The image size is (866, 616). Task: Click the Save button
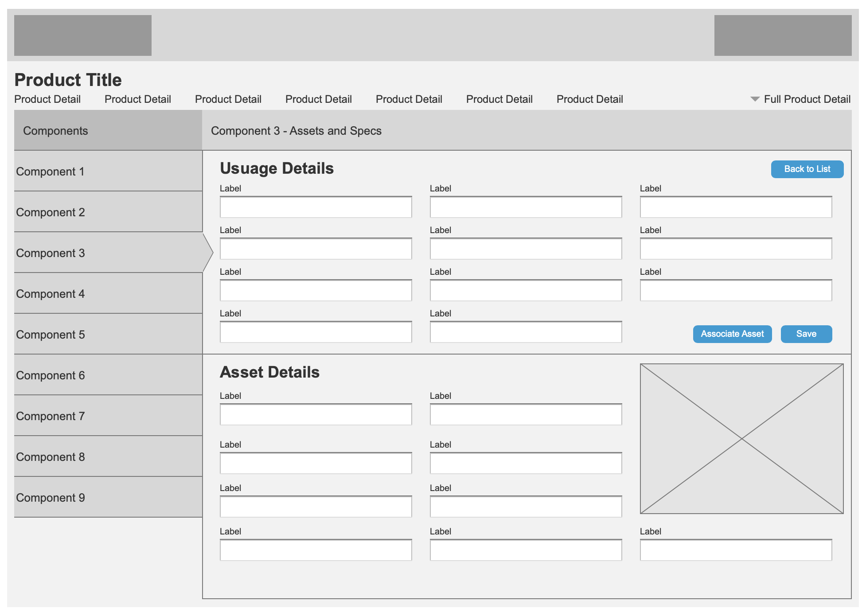point(806,334)
